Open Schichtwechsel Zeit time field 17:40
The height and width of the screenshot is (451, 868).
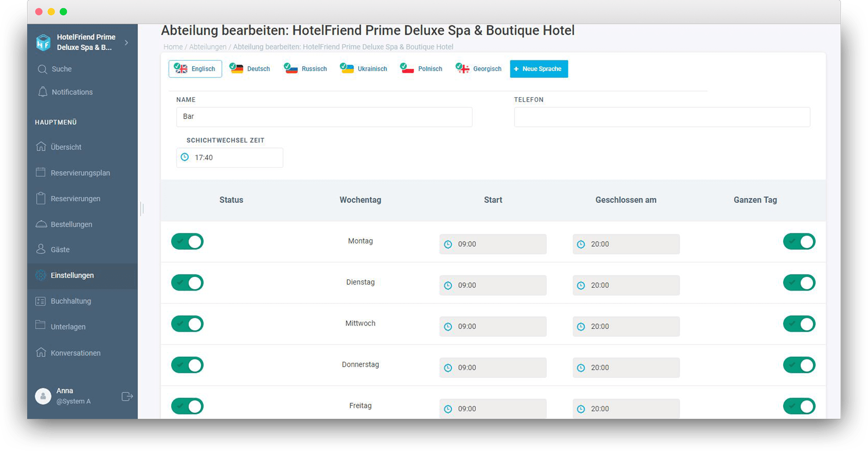pyautogui.click(x=230, y=158)
